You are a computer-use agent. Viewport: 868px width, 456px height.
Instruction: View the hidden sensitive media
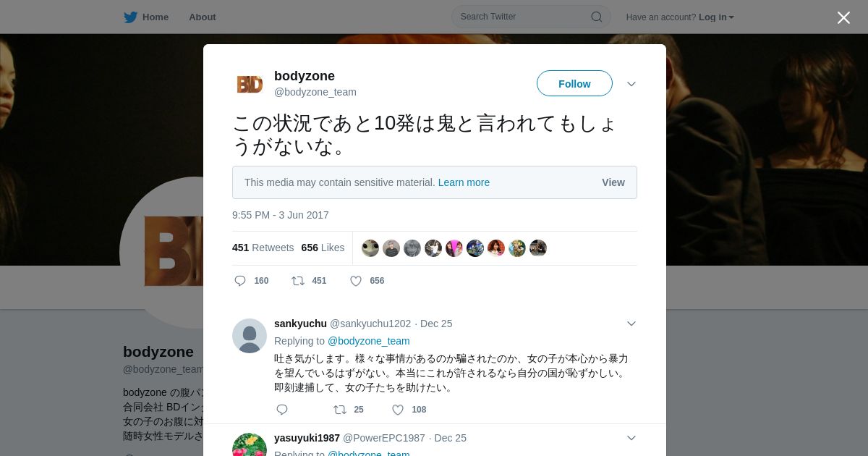tap(613, 182)
